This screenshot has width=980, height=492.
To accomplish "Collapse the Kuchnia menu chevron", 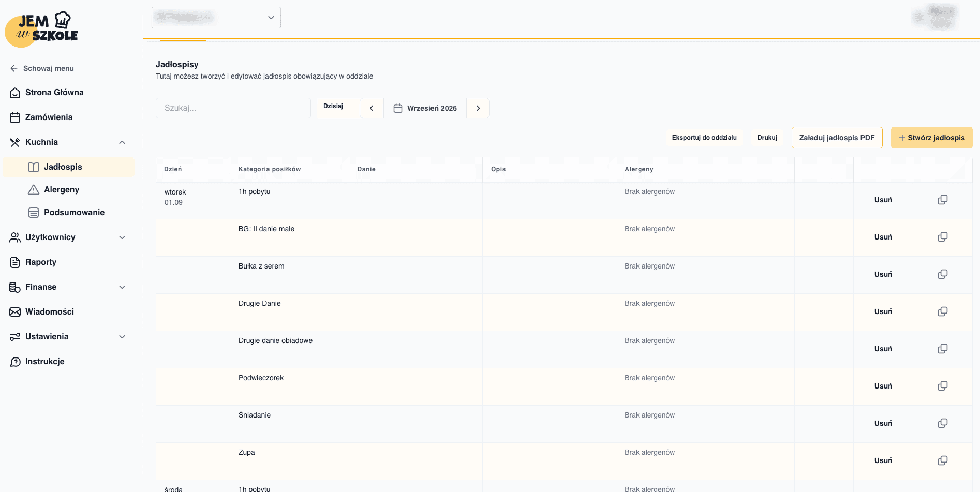I will pos(122,142).
